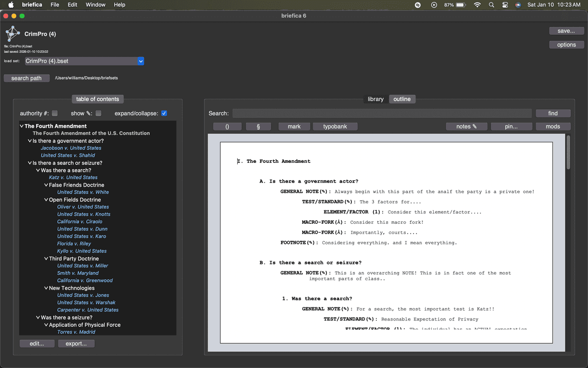588x368 pixels.
Task: Open the load set dropdown
Action: (x=141, y=61)
